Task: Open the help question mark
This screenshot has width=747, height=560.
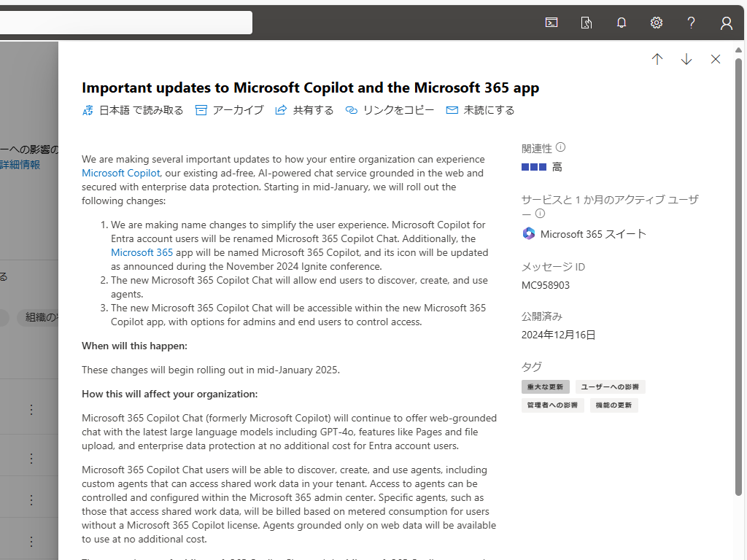Action: pos(692,23)
